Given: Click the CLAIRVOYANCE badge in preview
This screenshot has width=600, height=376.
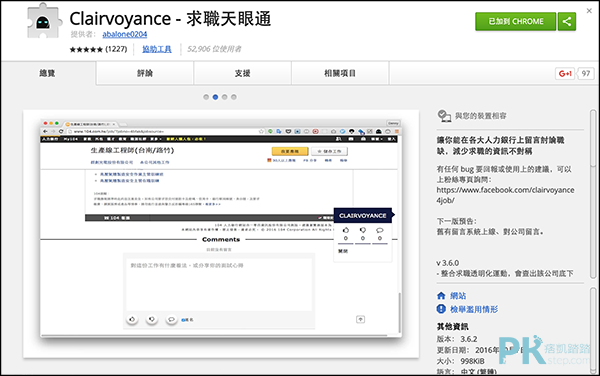Looking at the screenshot, I should [363, 215].
